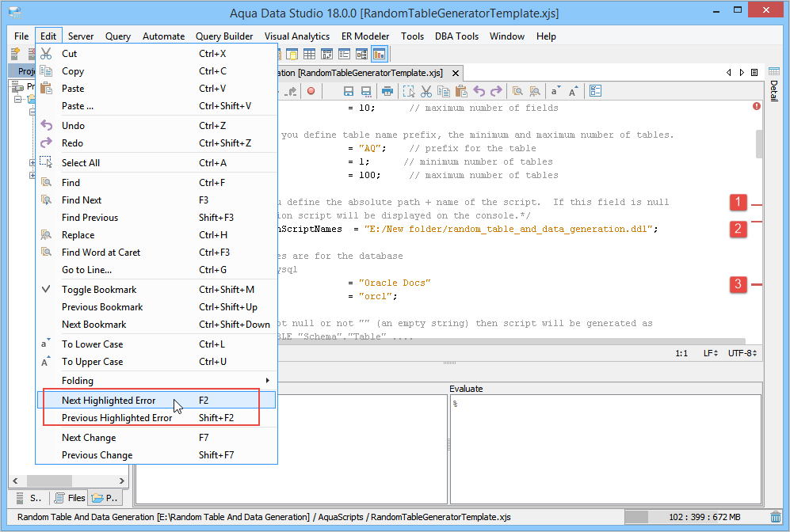Switch to the Files tab at bottom left
Screen dimensions: 790x532
pyautogui.click(x=70, y=498)
